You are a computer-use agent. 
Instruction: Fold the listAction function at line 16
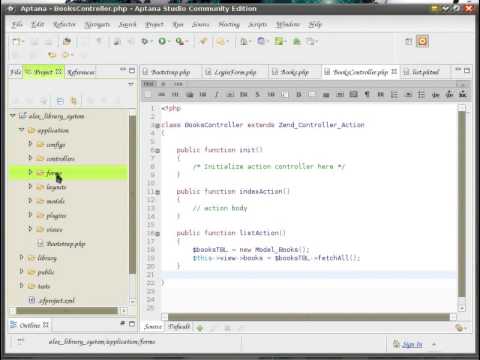coord(158,234)
